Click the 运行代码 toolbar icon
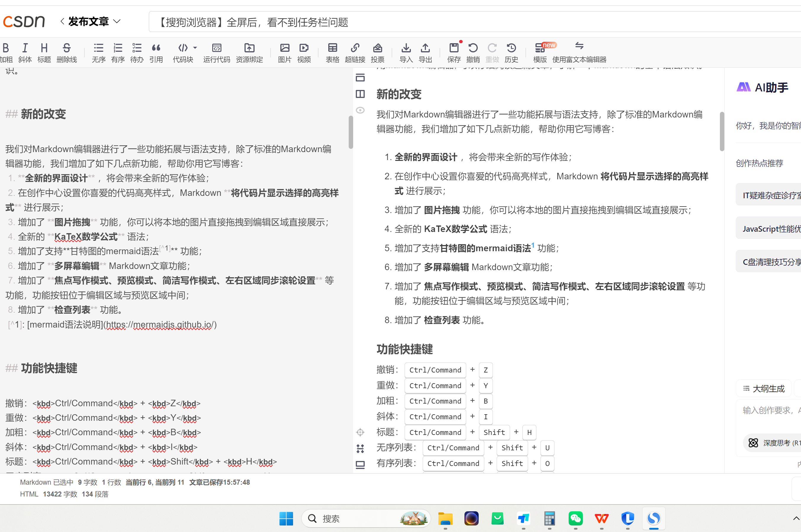This screenshot has width=801, height=532. pos(216,53)
